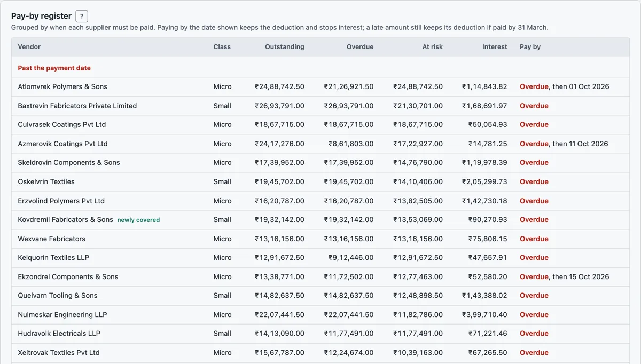Click interest value ₹75,806.15
The height and width of the screenshot is (364, 641).
(488, 239)
